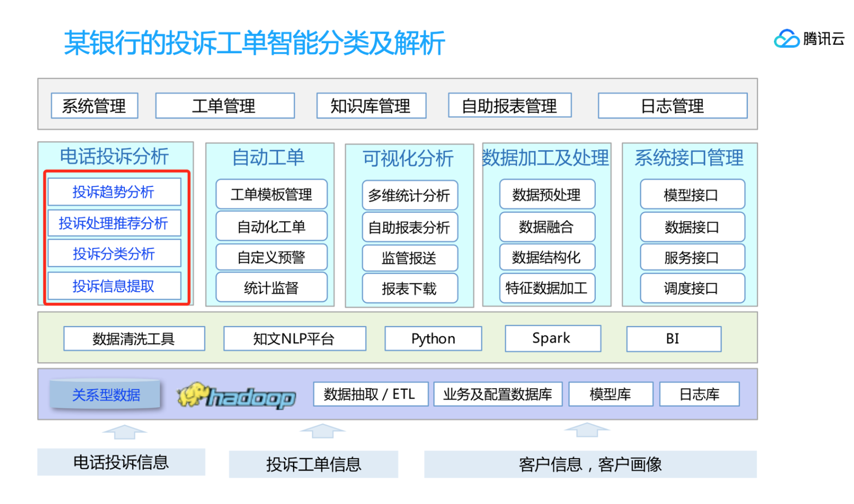Select the 知文NLP平台 box
The width and height of the screenshot is (854, 504).
tap(295, 338)
